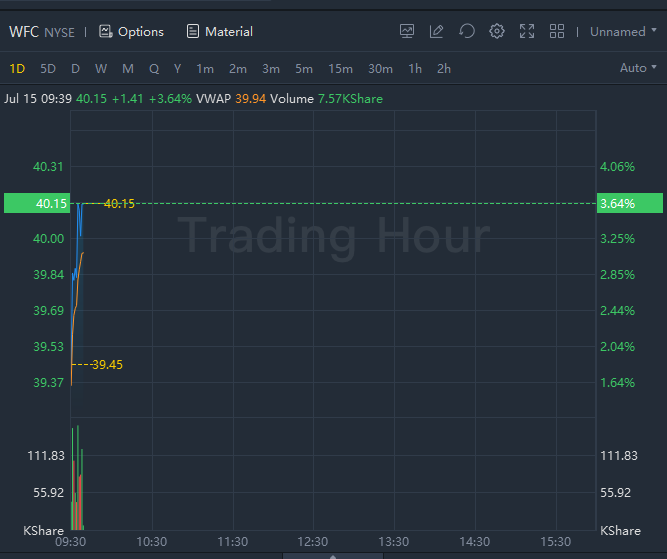This screenshot has height=559, width=667.
Task: Click the refresh chart icon
Action: pos(467,32)
